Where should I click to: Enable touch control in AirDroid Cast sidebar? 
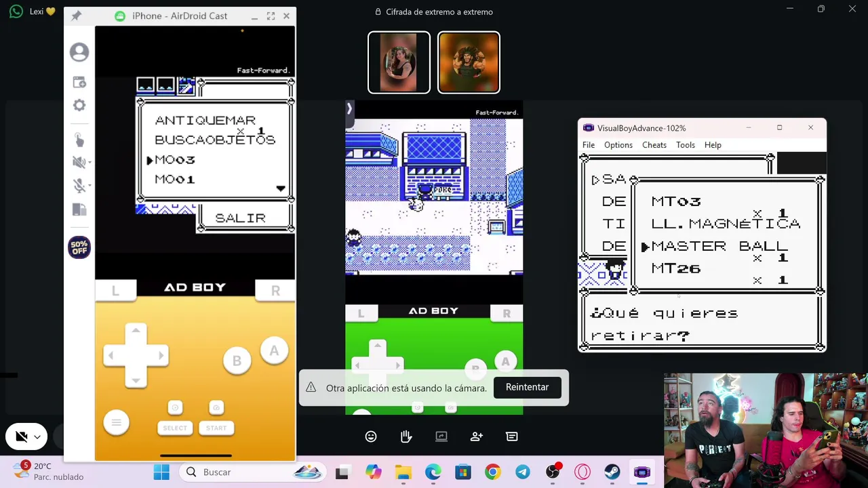79,140
